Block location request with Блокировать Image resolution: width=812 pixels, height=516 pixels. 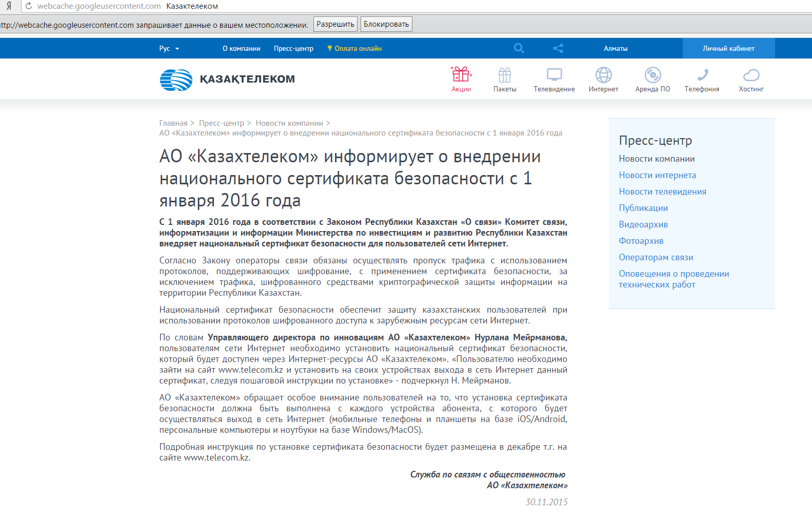[386, 24]
